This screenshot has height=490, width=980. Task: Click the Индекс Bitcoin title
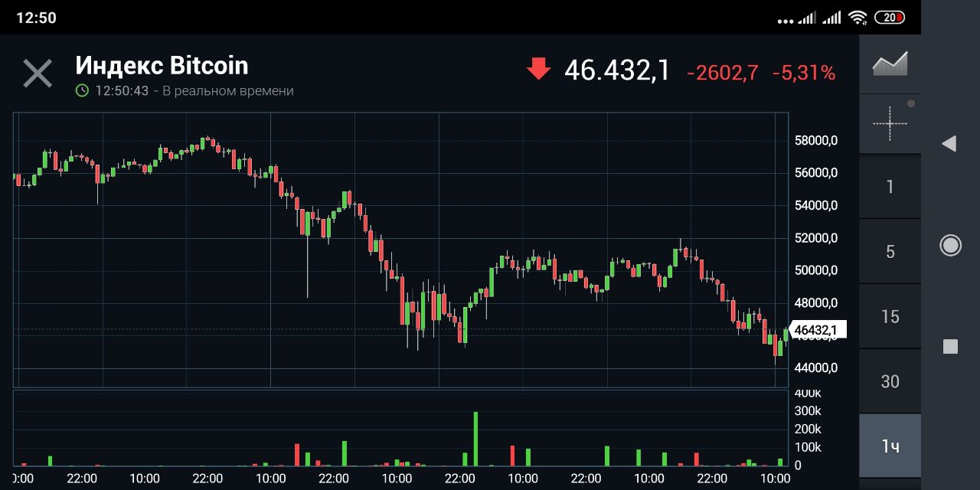(x=162, y=66)
